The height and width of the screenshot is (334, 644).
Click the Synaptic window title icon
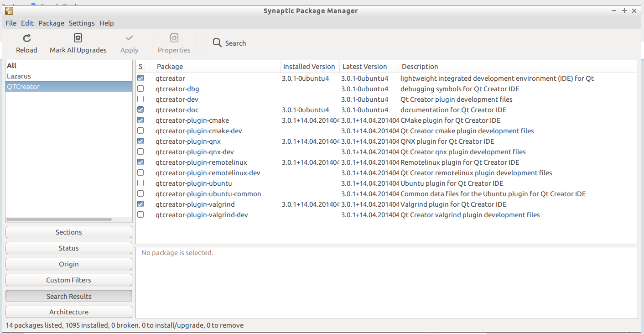pyautogui.click(x=9, y=11)
